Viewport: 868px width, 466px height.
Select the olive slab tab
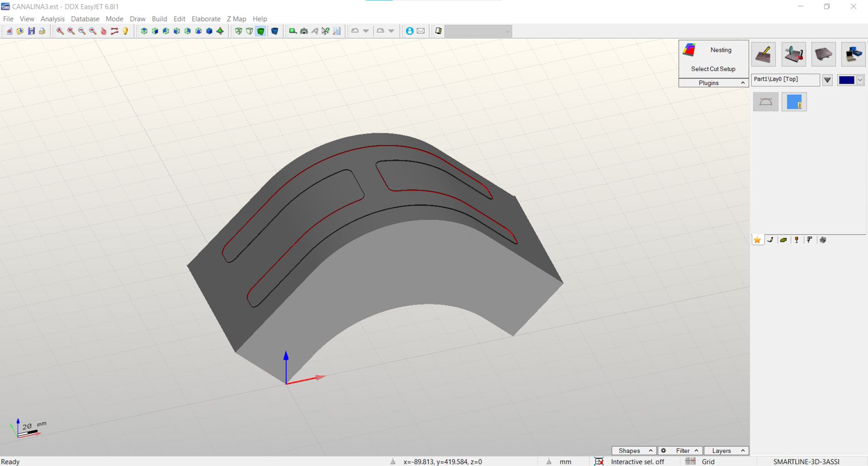point(784,240)
